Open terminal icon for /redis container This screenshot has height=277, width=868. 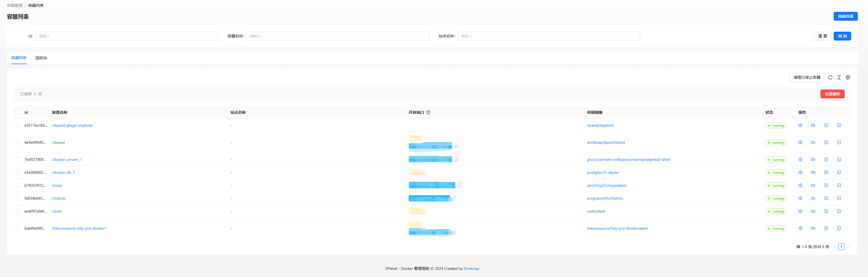[x=839, y=211]
